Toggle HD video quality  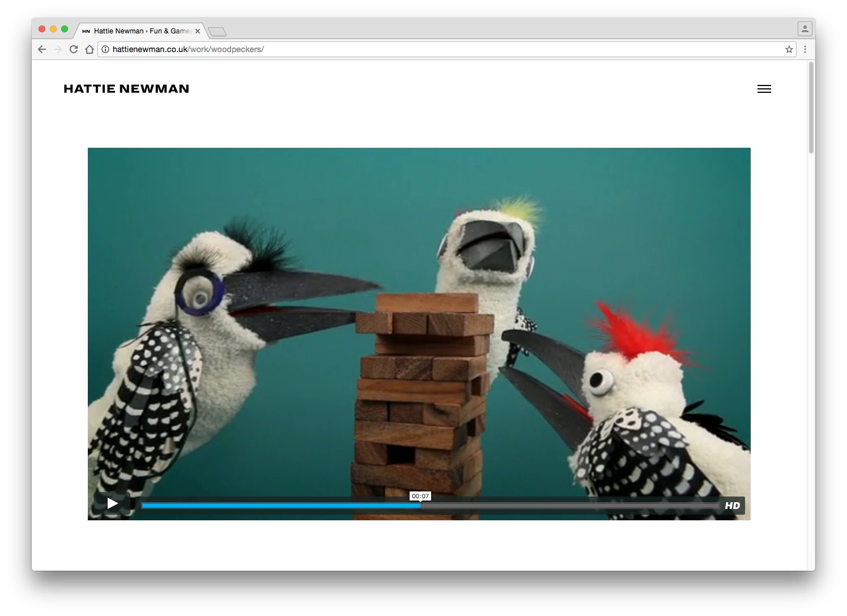[x=732, y=506]
